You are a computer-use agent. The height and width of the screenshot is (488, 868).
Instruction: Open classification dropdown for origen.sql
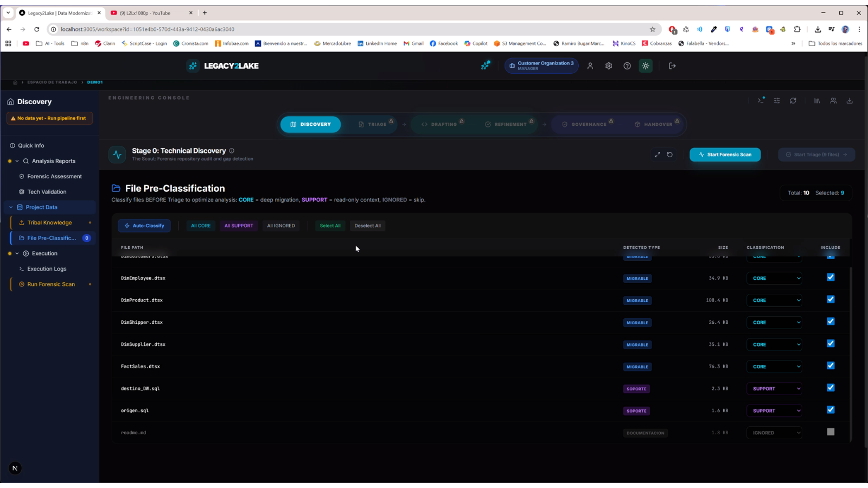[x=774, y=411]
